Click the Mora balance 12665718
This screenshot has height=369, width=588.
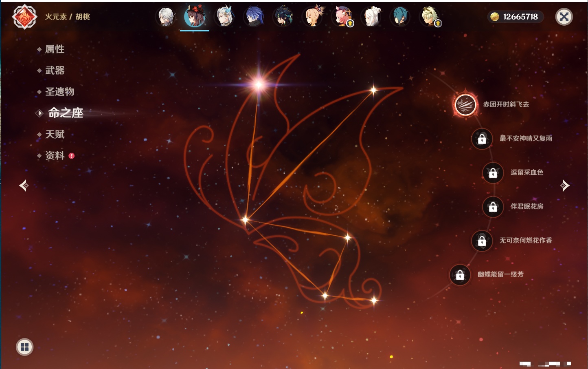tap(520, 17)
